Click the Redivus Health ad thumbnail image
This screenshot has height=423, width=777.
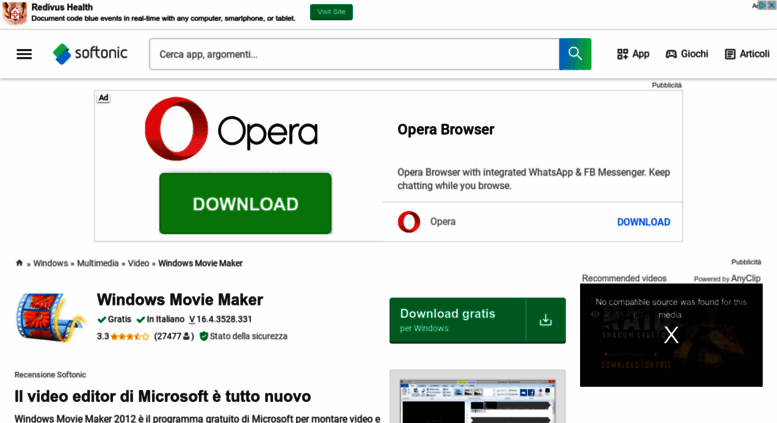coord(14,13)
